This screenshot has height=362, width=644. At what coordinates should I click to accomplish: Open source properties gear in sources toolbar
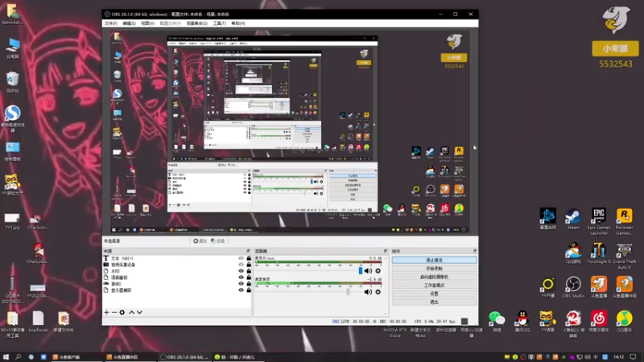point(122,312)
